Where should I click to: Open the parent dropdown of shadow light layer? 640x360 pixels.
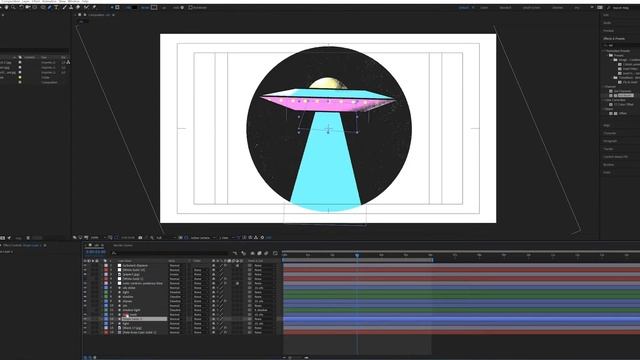[264, 310]
